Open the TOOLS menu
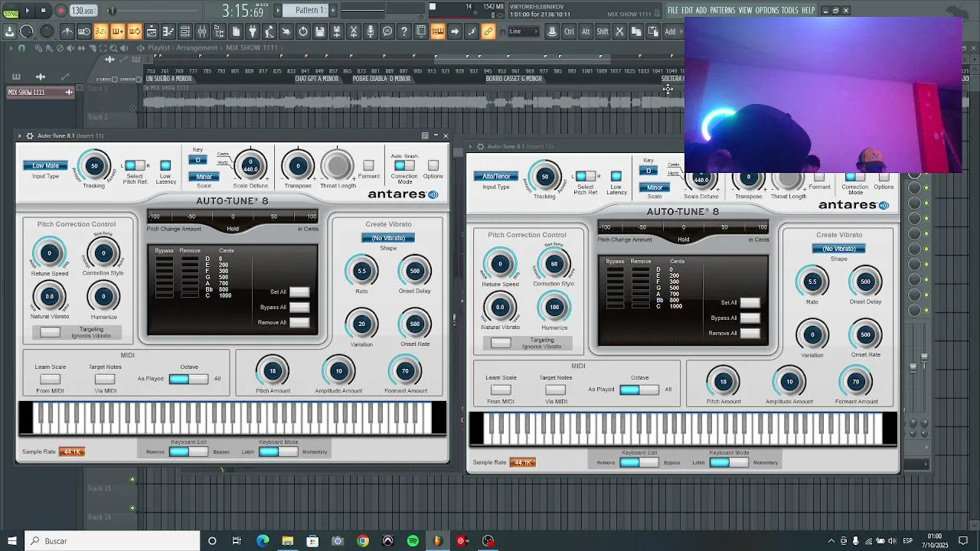 789,10
